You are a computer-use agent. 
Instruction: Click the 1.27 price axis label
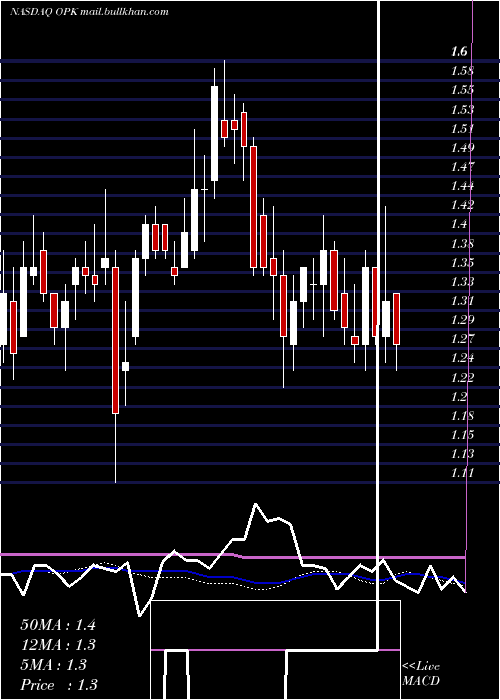click(462, 339)
